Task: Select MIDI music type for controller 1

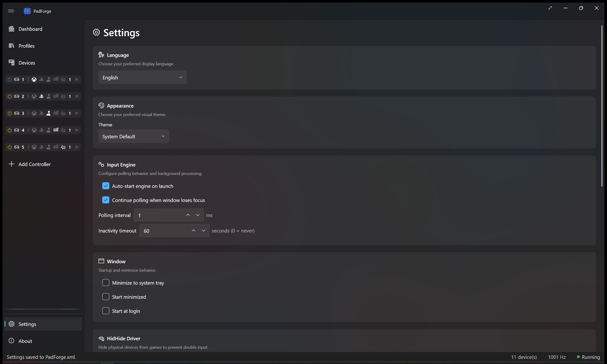Action: (63, 79)
